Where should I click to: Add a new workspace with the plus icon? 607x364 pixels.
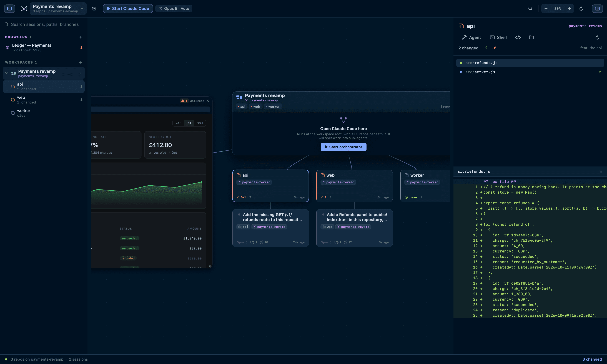81,63
